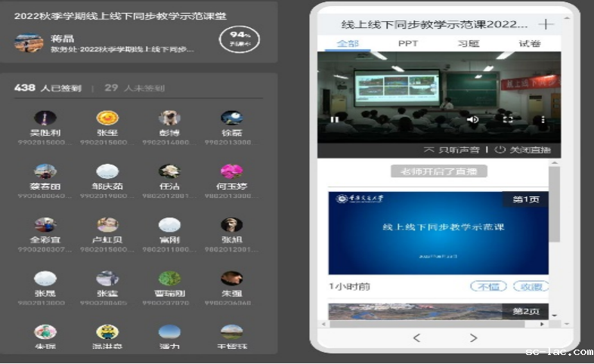
Task: Open the video's three-dot more options
Action: point(543,119)
